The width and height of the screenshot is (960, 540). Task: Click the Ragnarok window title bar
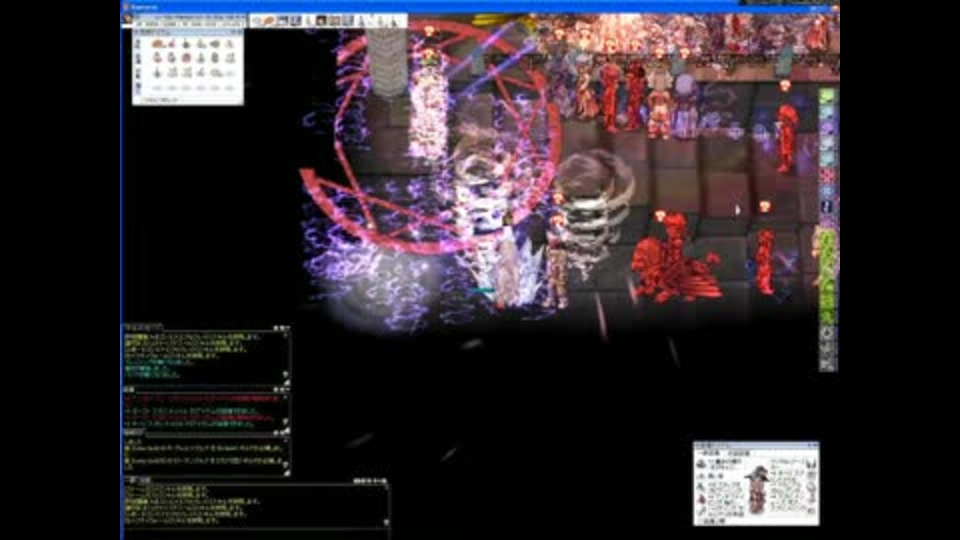pos(480,7)
